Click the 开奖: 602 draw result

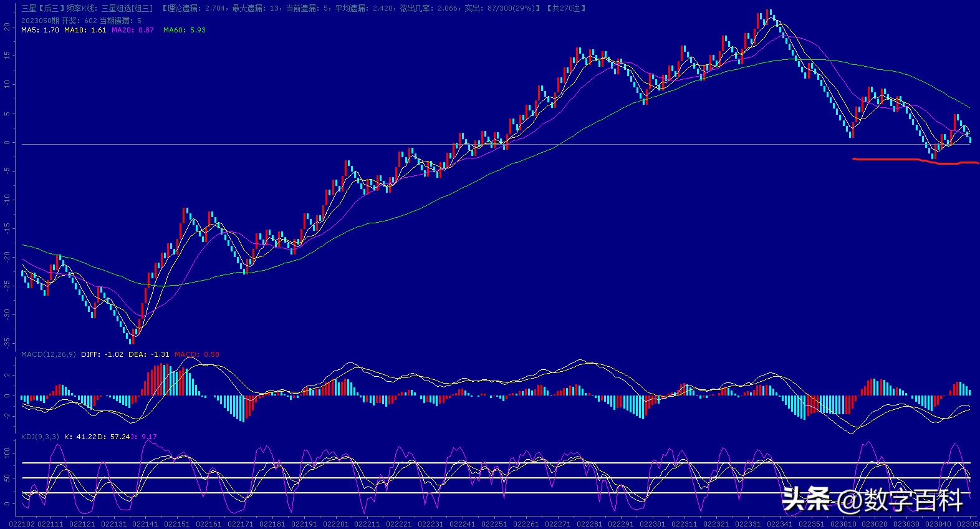(x=79, y=21)
